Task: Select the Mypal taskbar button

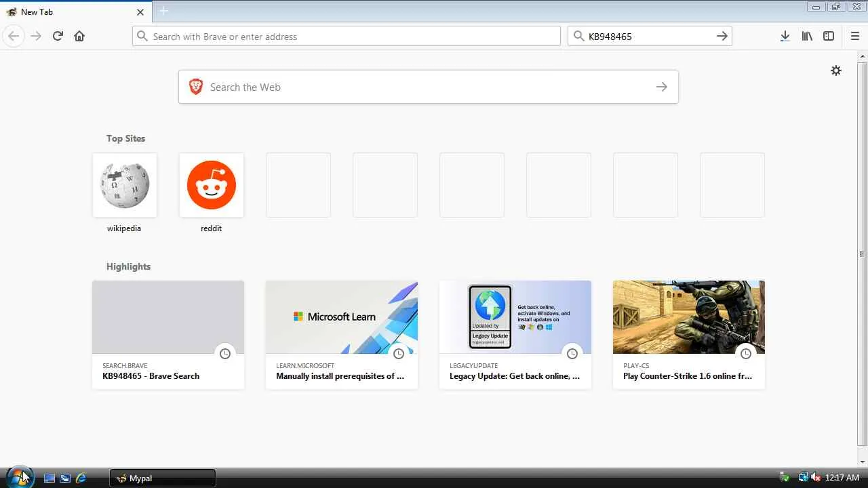Action: [163, 478]
